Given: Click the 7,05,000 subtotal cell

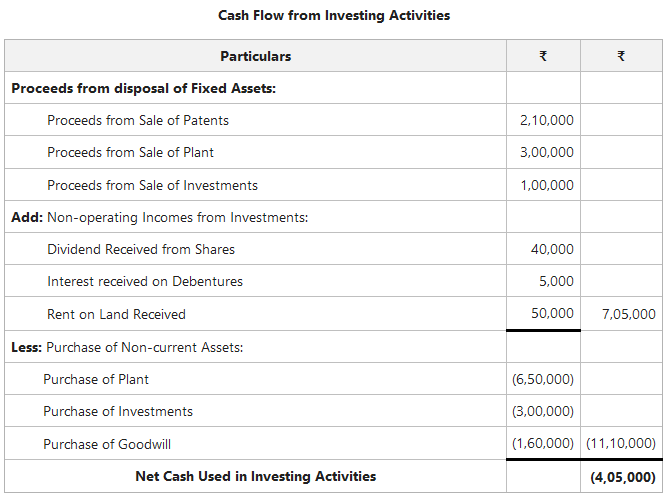Looking at the screenshot, I should [629, 314].
